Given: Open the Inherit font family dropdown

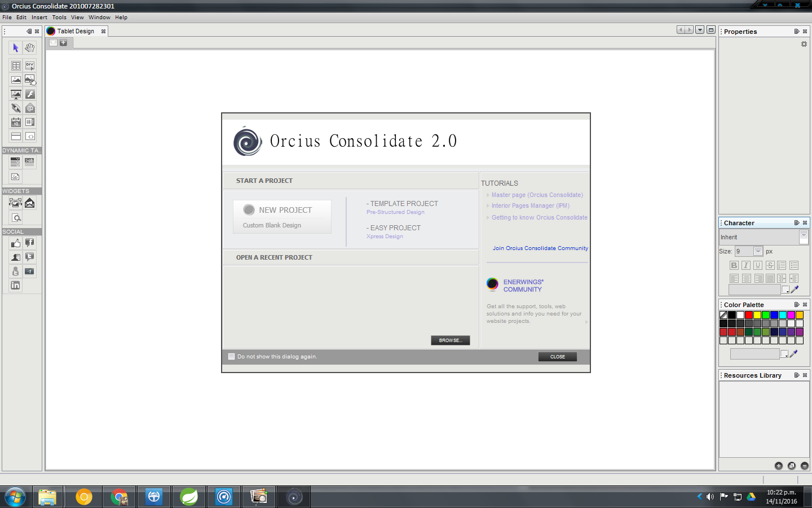Looking at the screenshot, I should [804, 237].
